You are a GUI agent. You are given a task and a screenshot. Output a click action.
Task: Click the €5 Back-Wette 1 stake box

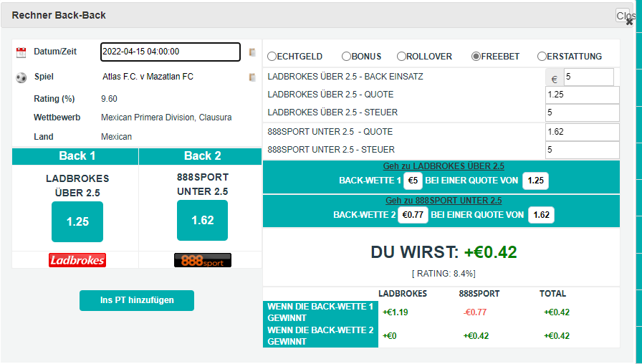(413, 181)
